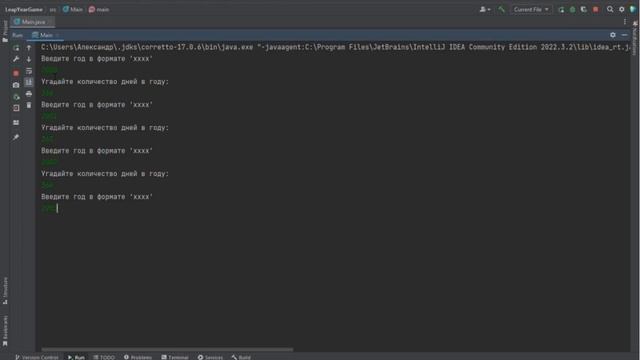The image size is (640, 360).
Task: Toggle soft-wrap in console
Action: (29, 71)
